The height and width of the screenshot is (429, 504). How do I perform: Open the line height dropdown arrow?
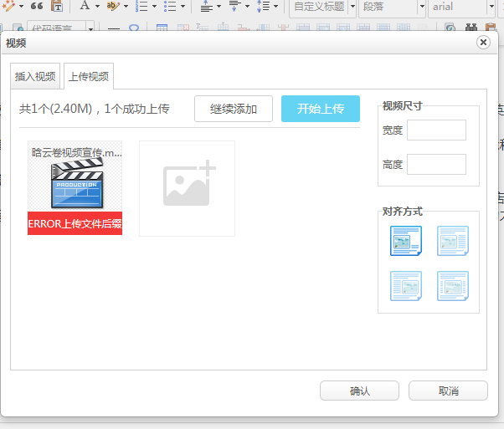click(x=275, y=6)
